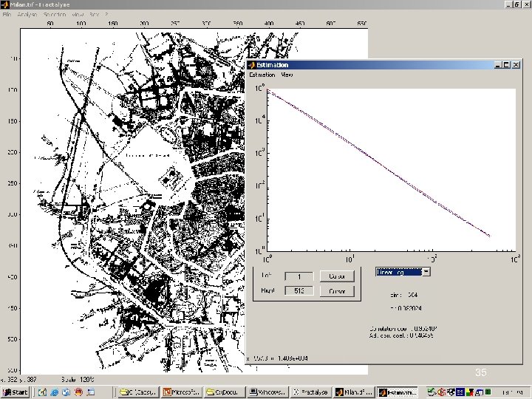
Task: Minimize the Estimation window
Action: (497, 65)
